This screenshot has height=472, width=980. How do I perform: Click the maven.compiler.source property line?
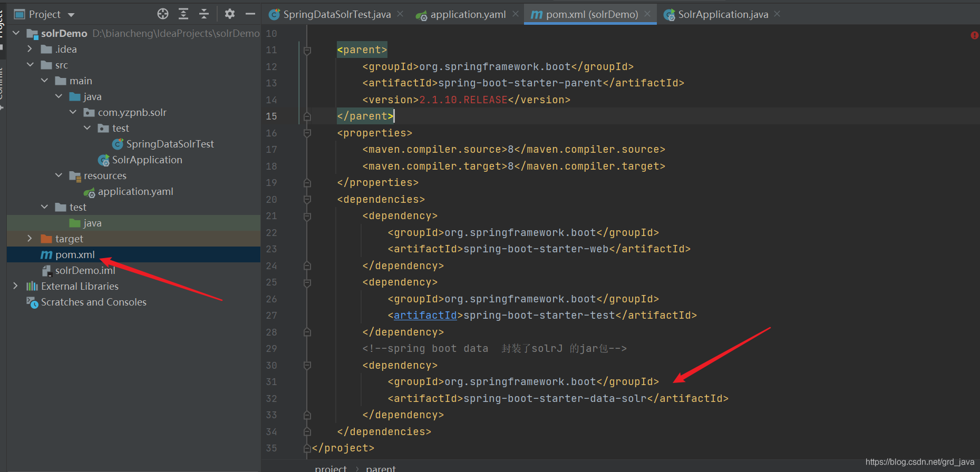(514, 150)
